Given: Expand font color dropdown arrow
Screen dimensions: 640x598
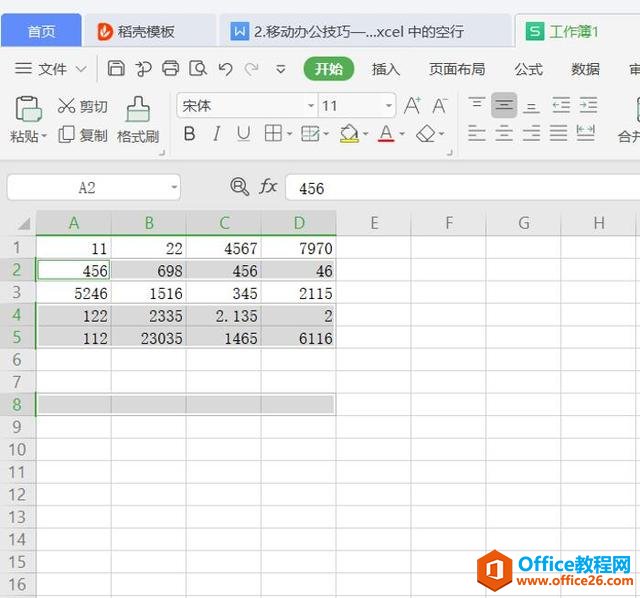Looking at the screenshot, I should point(402,133).
